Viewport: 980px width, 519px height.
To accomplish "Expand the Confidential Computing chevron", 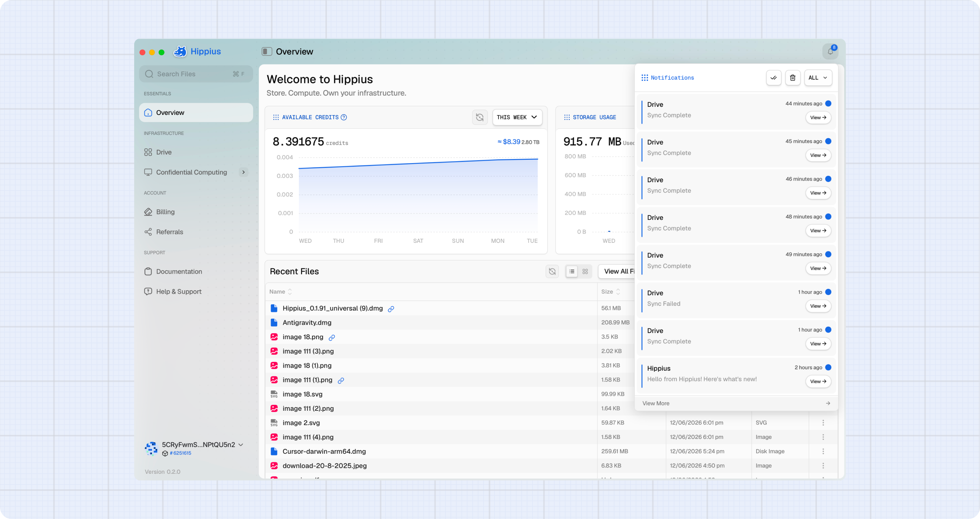I will tap(244, 172).
